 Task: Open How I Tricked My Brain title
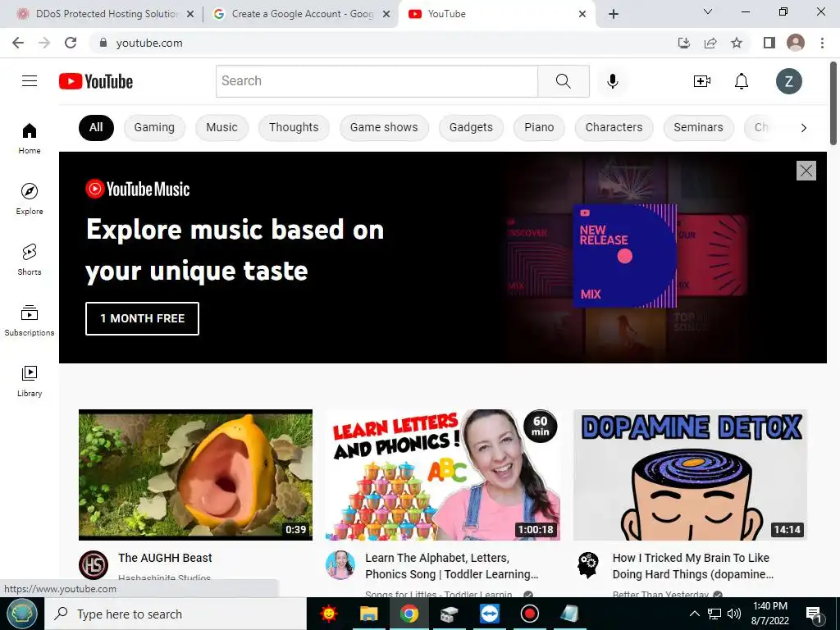[x=692, y=566]
